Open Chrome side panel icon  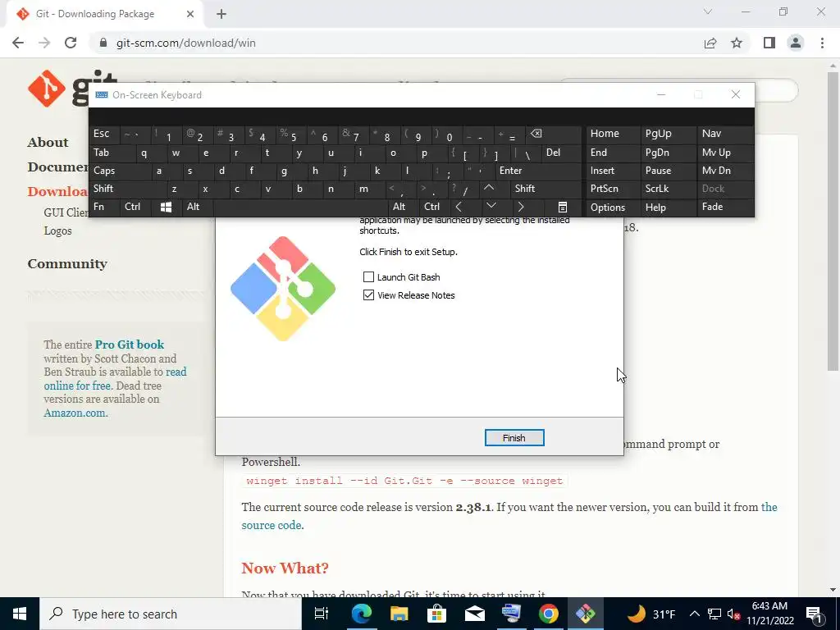click(769, 43)
